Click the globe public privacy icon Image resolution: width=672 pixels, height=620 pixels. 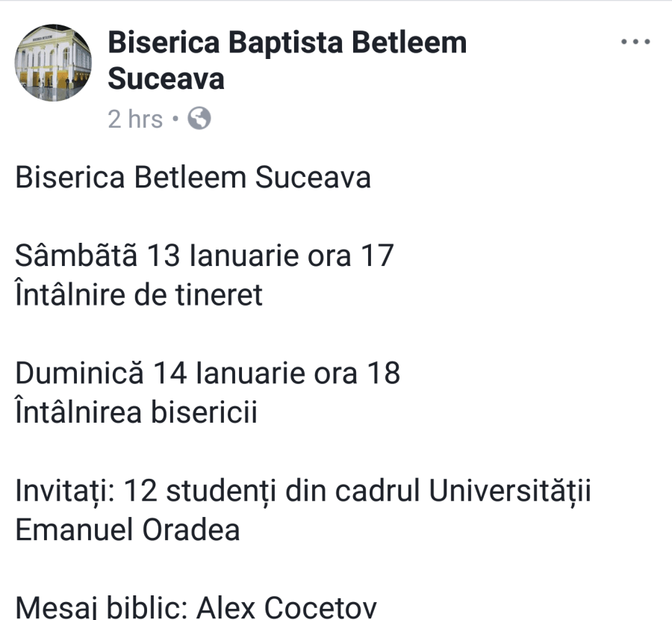coord(199,119)
